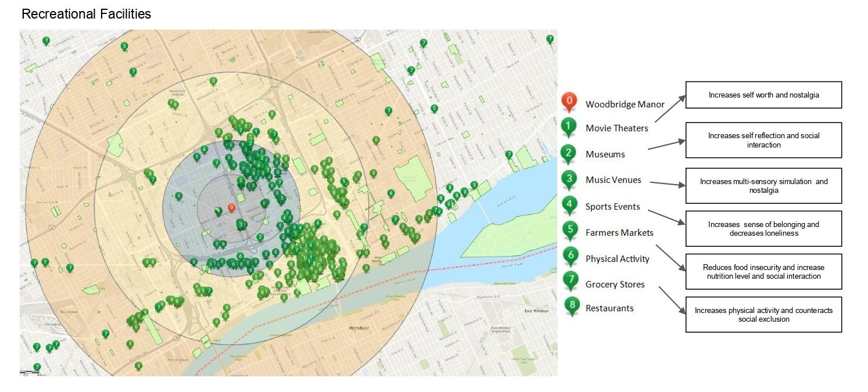868x392 pixels.
Task: Click grocery marker 7 near Virginia Park St
Action: click(133, 72)
